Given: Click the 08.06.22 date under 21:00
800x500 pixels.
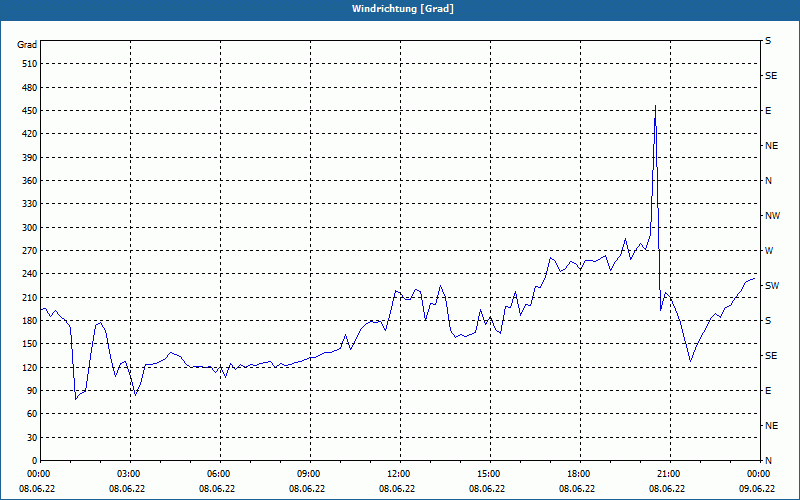Looking at the screenshot, I should [x=667, y=489].
